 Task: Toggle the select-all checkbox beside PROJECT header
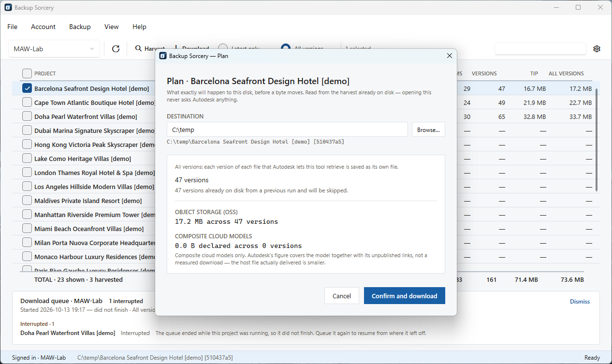pos(27,73)
